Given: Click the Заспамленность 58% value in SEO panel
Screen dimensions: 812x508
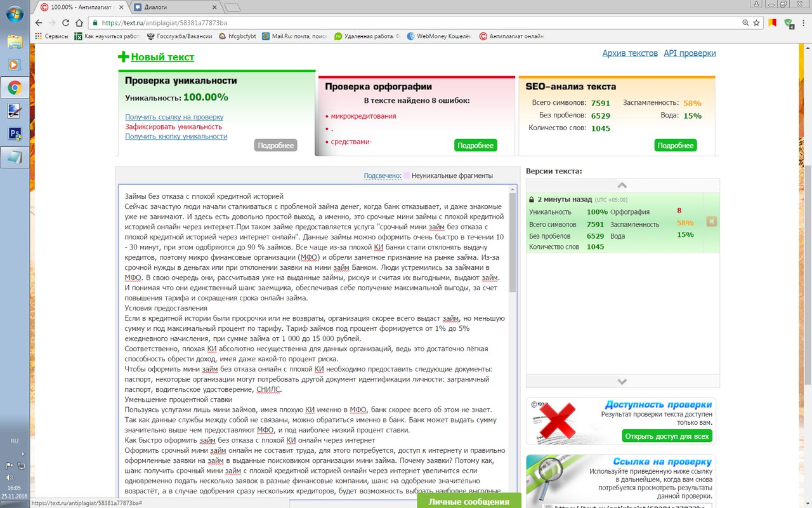Looking at the screenshot, I should click(x=692, y=103).
